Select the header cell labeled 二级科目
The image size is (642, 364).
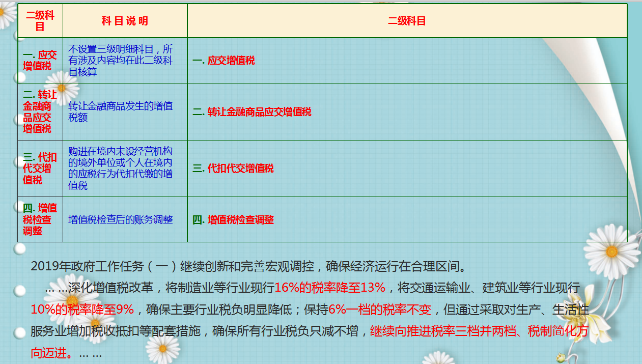tap(40, 20)
